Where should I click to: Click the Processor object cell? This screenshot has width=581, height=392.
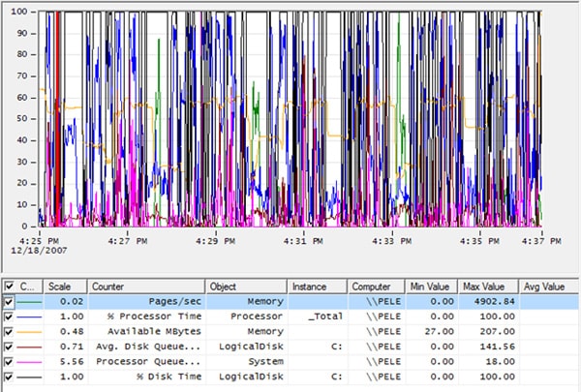[x=257, y=317]
